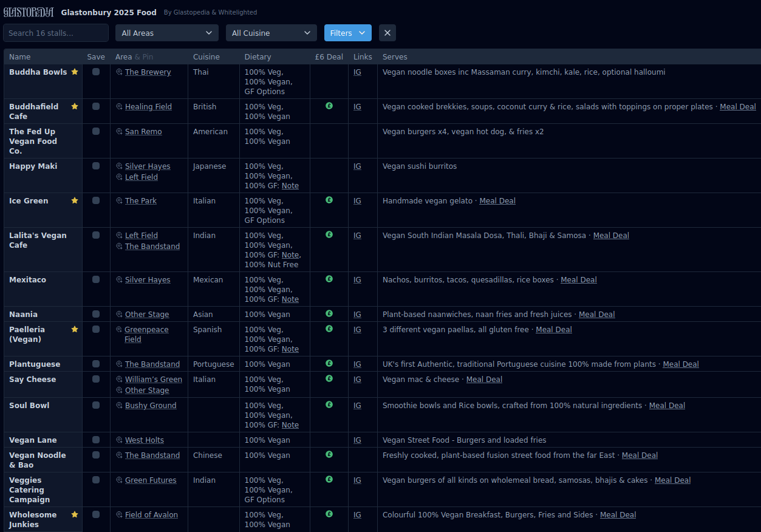The height and width of the screenshot is (532, 761).
Task: Click the star icon next to Ice Green
Action: [75, 200]
